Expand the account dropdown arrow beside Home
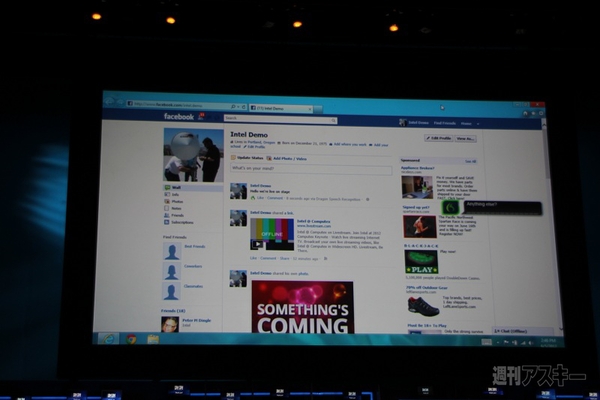Viewport: 600px width, 400px height. click(x=478, y=124)
